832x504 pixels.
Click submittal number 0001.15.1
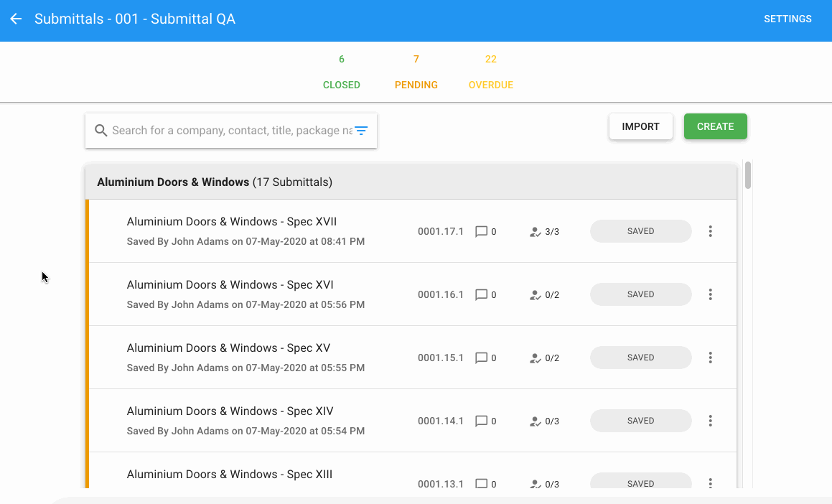pyautogui.click(x=441, y=358)
